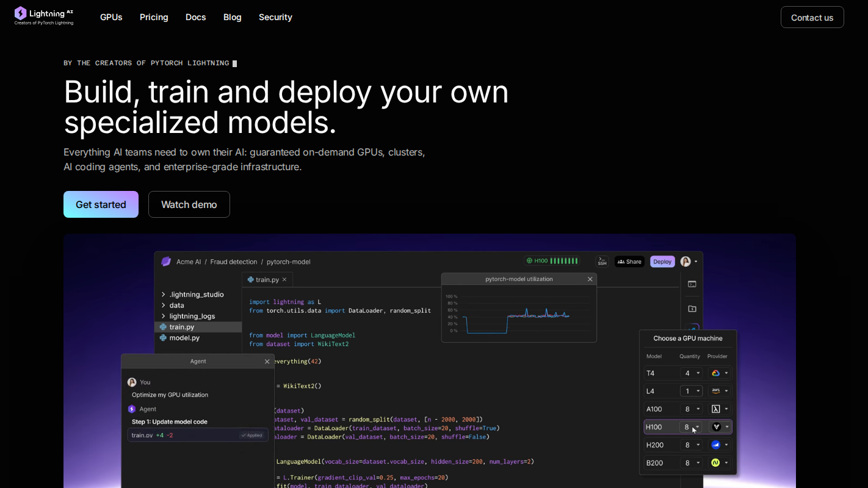Click the Watch demo button
Viewport: 868px width, 488px height.
(x=189, y=204)
